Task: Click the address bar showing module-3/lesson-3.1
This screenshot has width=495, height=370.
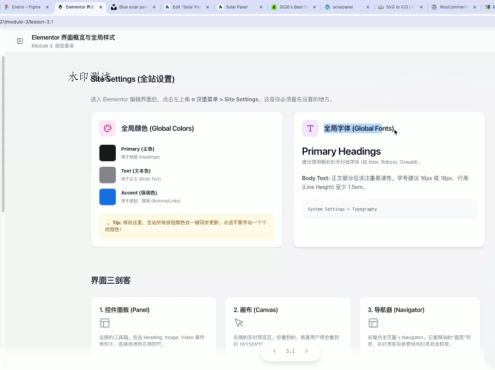Action: 247,22
